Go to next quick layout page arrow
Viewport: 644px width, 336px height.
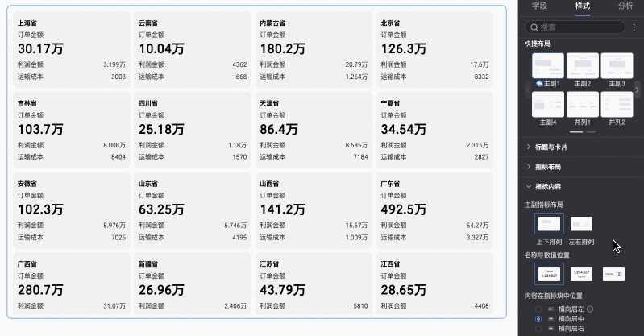point(637,89)
